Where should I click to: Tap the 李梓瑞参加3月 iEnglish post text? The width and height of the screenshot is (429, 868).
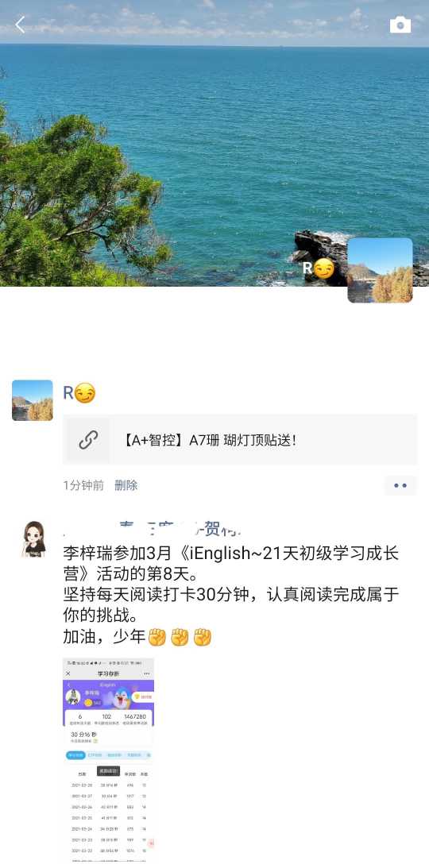[231, 562]
